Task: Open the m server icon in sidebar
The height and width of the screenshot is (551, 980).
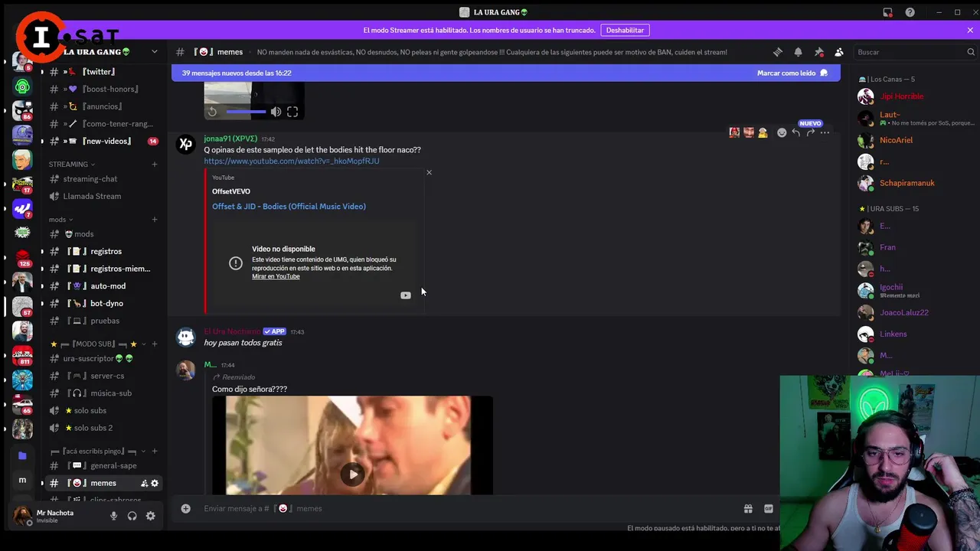Action: coord(22,480)
